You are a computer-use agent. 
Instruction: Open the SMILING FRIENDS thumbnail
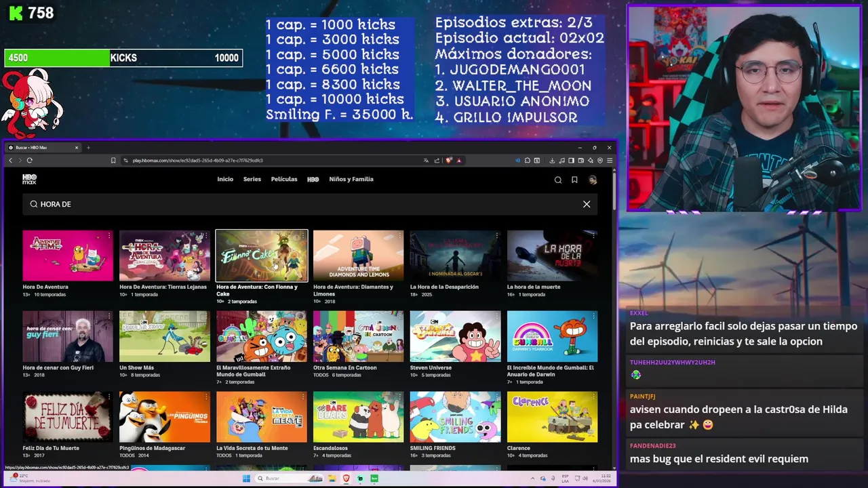[x=456, y=417]
